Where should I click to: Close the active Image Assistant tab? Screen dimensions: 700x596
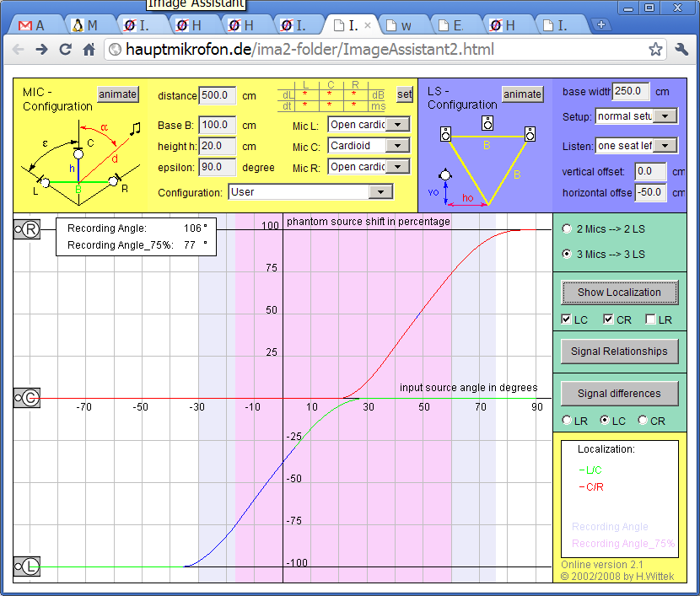[368, 25]
